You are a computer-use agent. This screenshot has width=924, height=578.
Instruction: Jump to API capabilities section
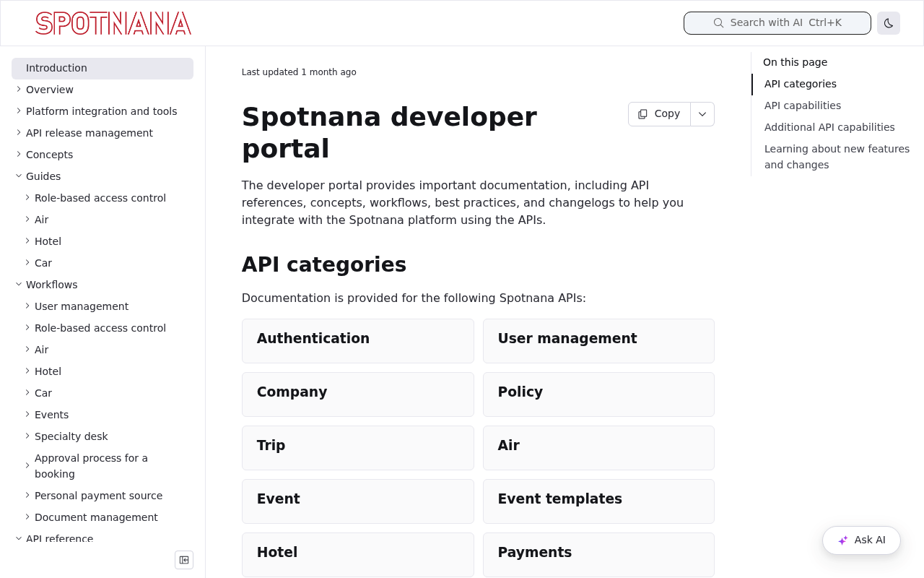coord(803,105)
